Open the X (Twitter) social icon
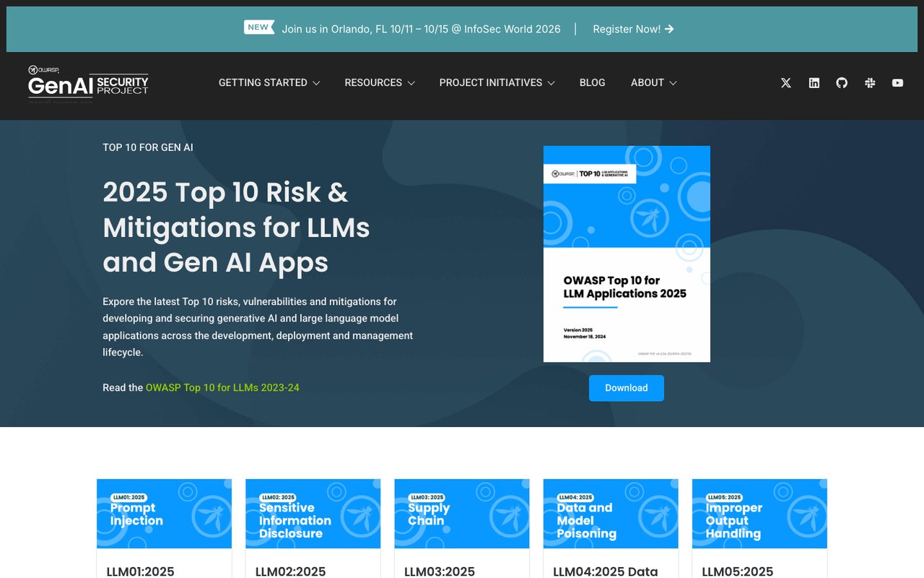This screenshot has width=924, height=578. pos(786,83)
